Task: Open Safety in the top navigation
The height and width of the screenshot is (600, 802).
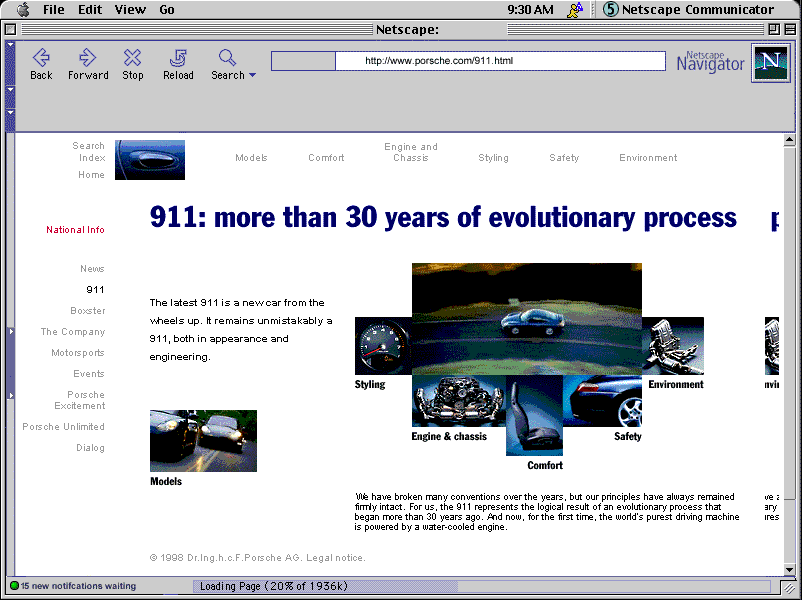Action: [564, 158]
